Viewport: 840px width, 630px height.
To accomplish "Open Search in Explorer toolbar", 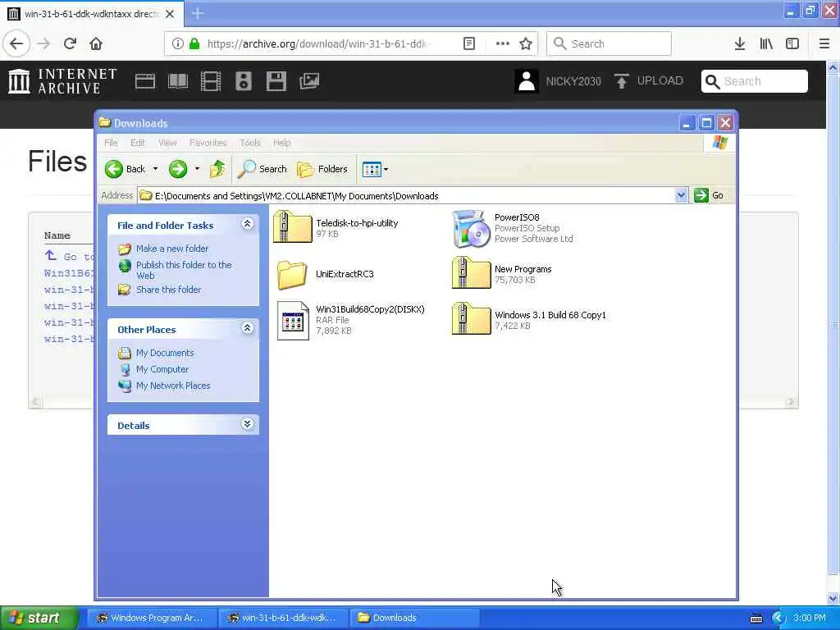I will (x=262, y=169).
